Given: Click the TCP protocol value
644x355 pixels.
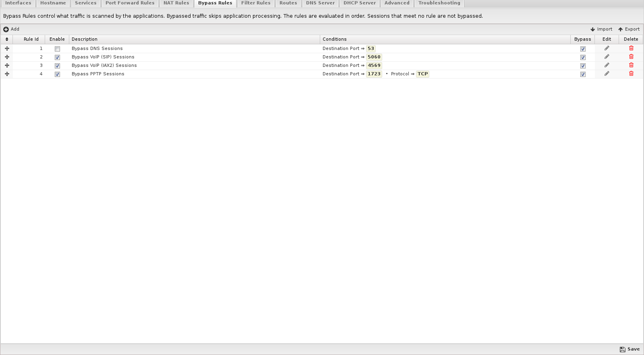Looking at the screenshot, I should [x=423, y=74].
